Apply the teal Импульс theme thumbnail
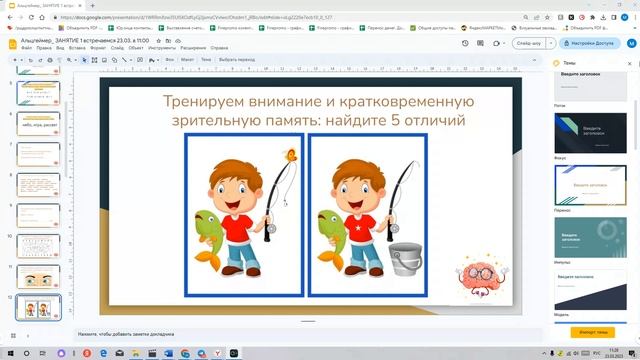 pos(590,238)
